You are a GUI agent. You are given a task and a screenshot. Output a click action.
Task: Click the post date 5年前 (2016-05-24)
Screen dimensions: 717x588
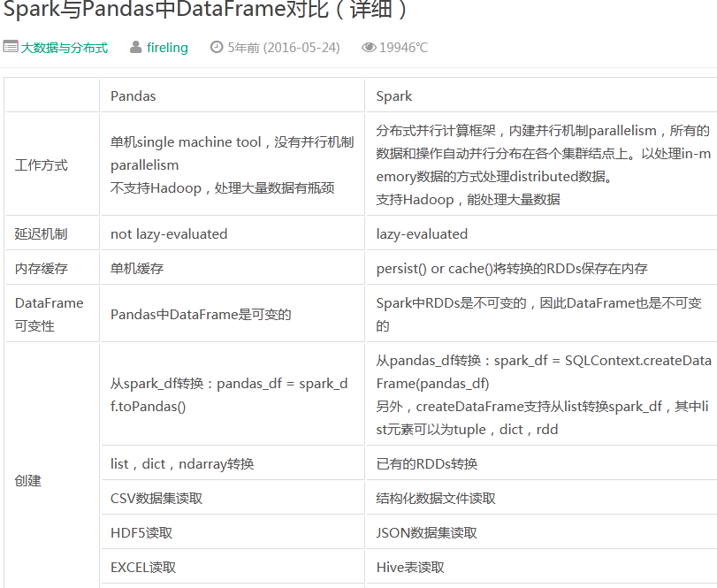coord(284,48)
